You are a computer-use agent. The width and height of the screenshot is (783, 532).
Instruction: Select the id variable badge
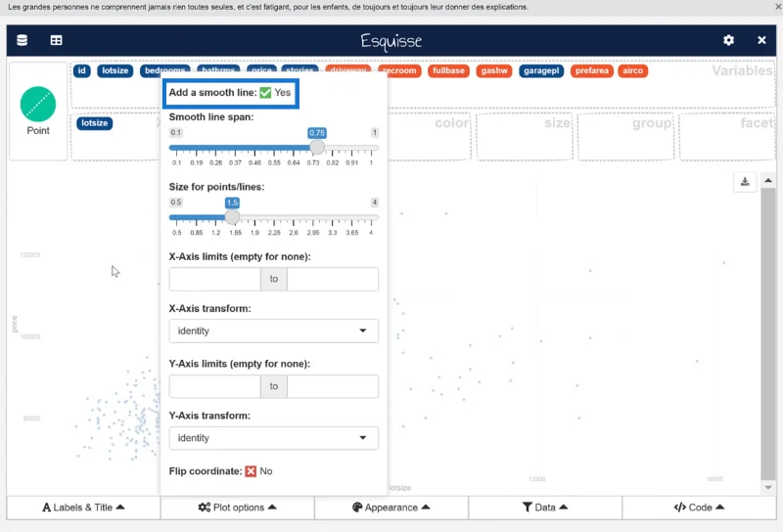(x=82, y=70)
